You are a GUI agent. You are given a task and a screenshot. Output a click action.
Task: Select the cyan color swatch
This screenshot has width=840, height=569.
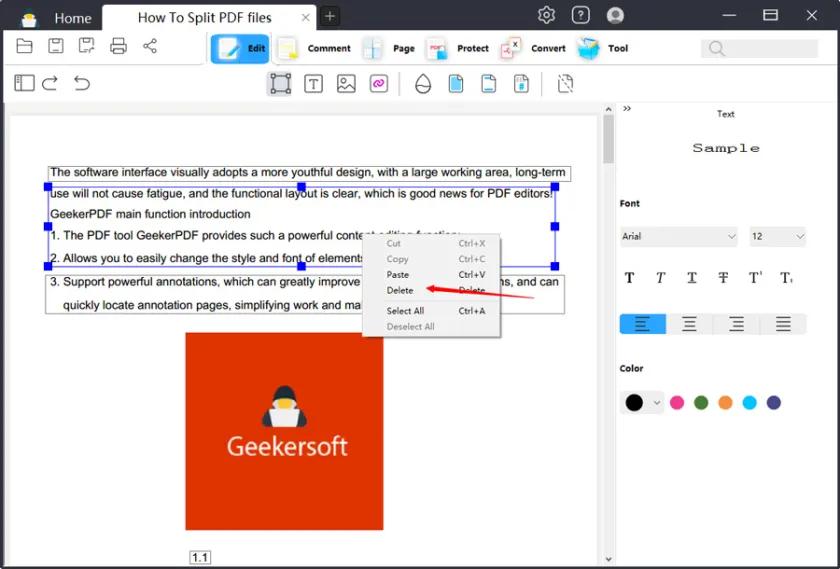749,403
